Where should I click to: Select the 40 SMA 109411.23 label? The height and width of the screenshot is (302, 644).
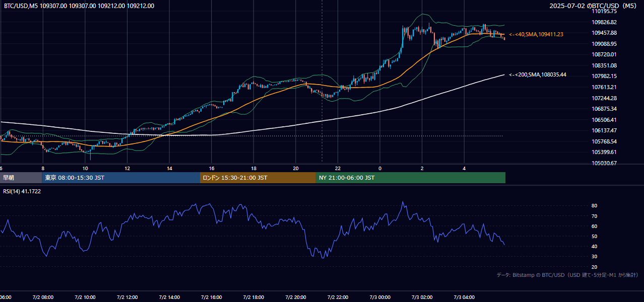tap(536, 34)
